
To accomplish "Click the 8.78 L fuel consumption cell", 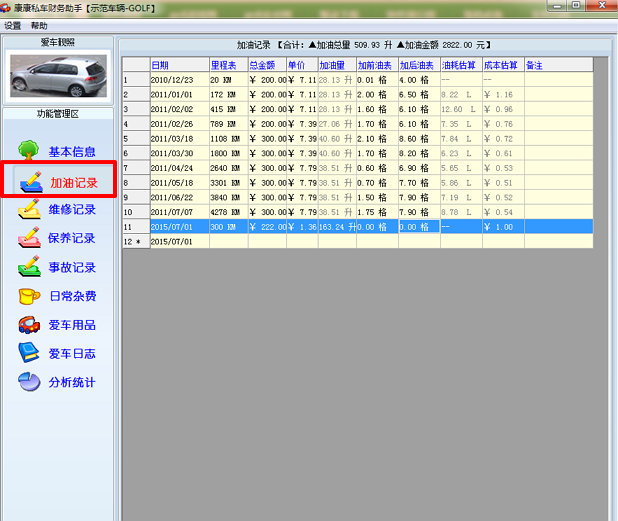I will (x=462, y=212).
